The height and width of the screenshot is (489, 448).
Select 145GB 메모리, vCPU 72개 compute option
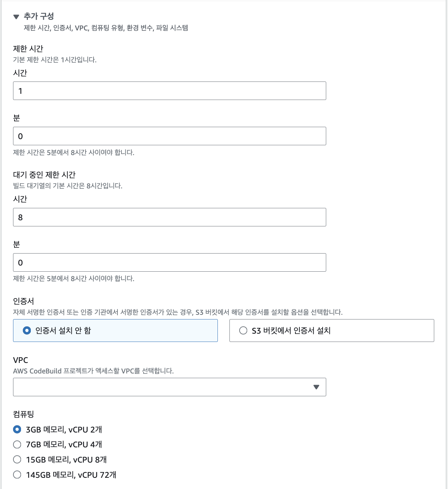(x=17, y=475)
